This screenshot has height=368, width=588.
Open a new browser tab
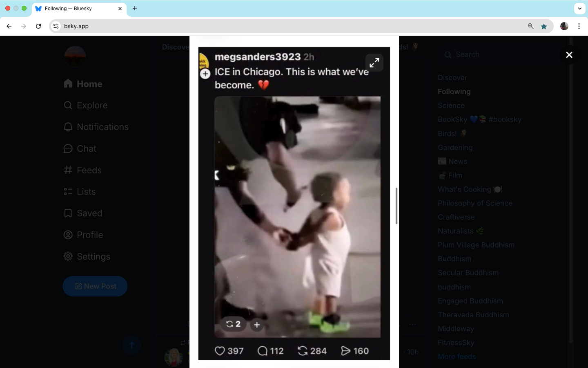click(x=135, y=8)
